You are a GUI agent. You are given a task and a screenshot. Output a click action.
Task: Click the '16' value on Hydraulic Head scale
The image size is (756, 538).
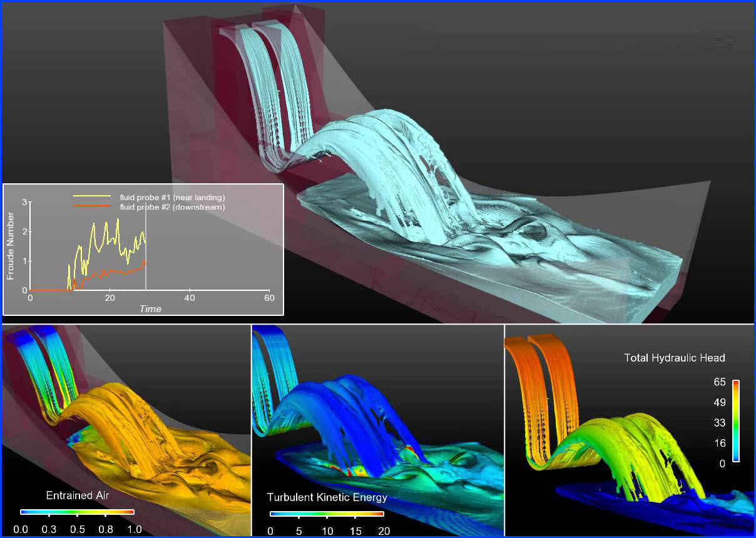[720, 443]
